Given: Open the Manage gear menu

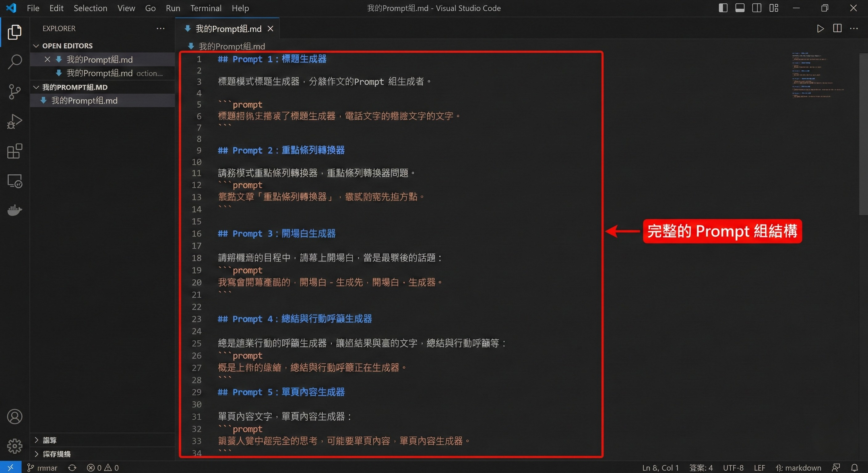Looking at the screenshot, I should coord(14,446).
